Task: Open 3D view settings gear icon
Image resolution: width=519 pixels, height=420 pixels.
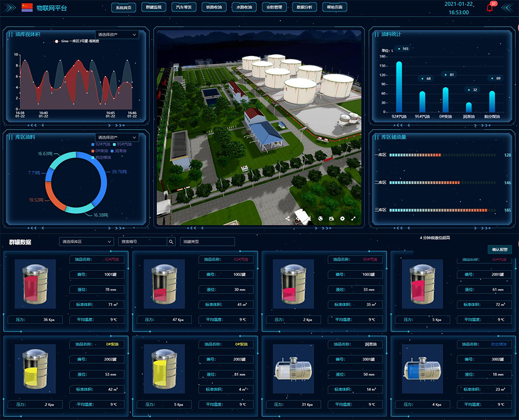Action: click(x=343, y=219)
